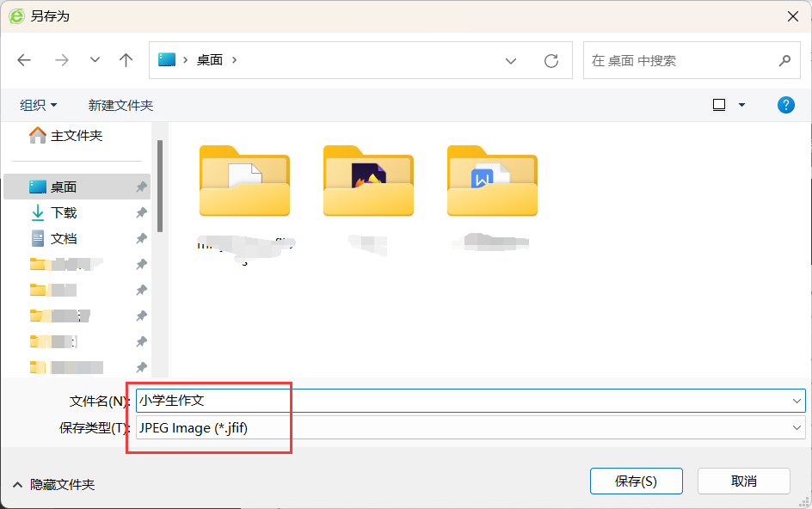This screenshot has height=509, width=812.
Task: Open help with the blue question icon
Action: (785, 105)
